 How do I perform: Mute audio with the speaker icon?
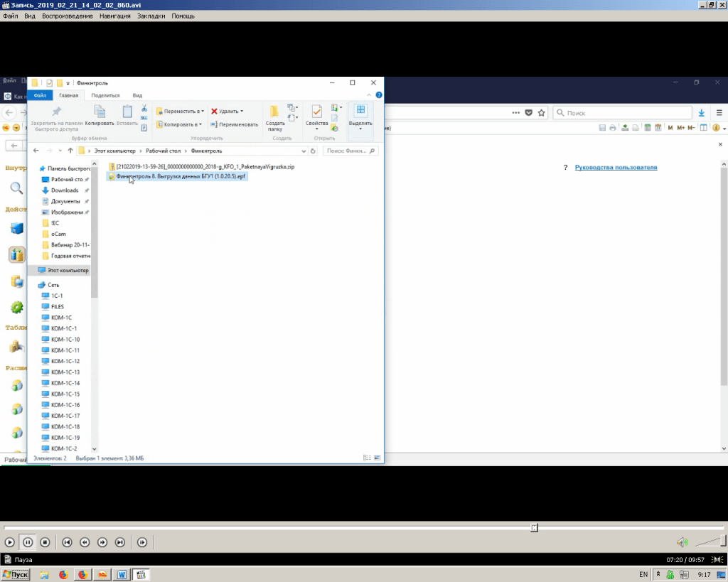[682, 542]
